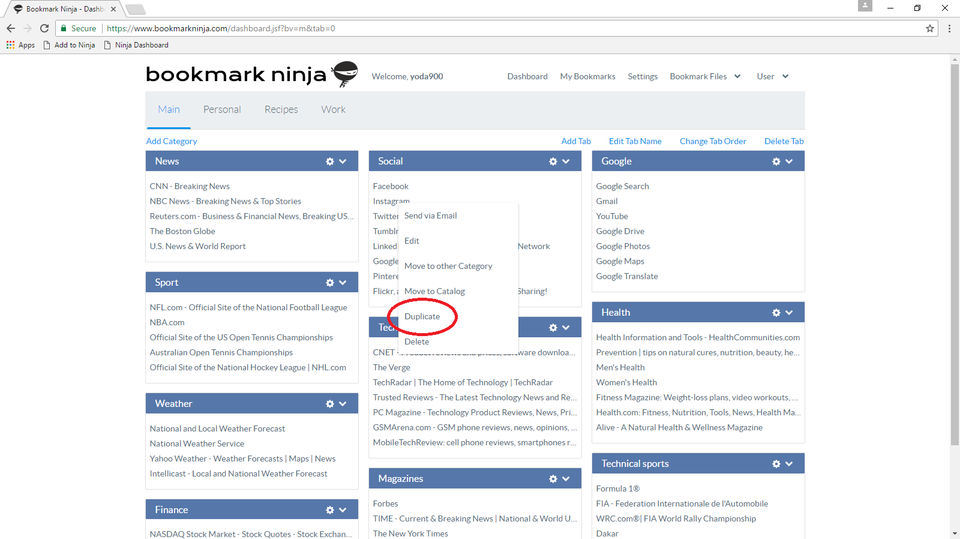Click the Delete Tab link

tap(784, 141)
